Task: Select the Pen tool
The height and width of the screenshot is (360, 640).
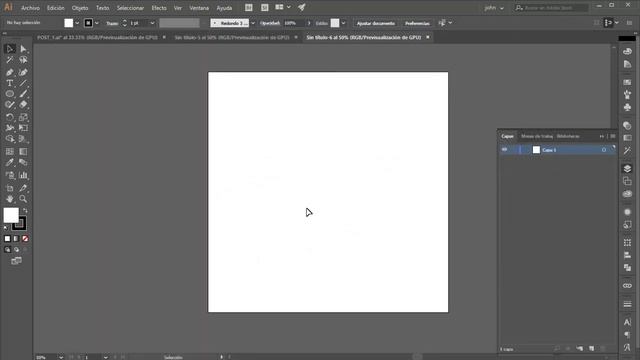Action: (9, 72)
